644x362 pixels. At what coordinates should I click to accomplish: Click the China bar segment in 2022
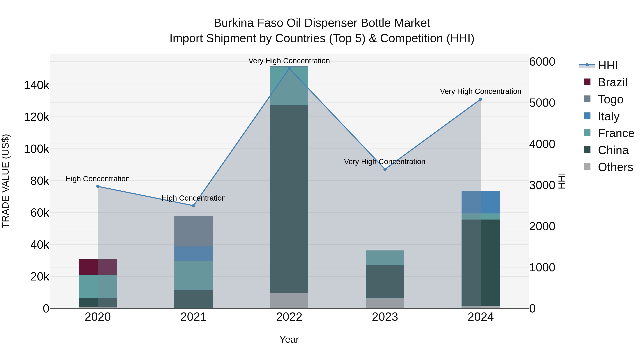point(289,199)
